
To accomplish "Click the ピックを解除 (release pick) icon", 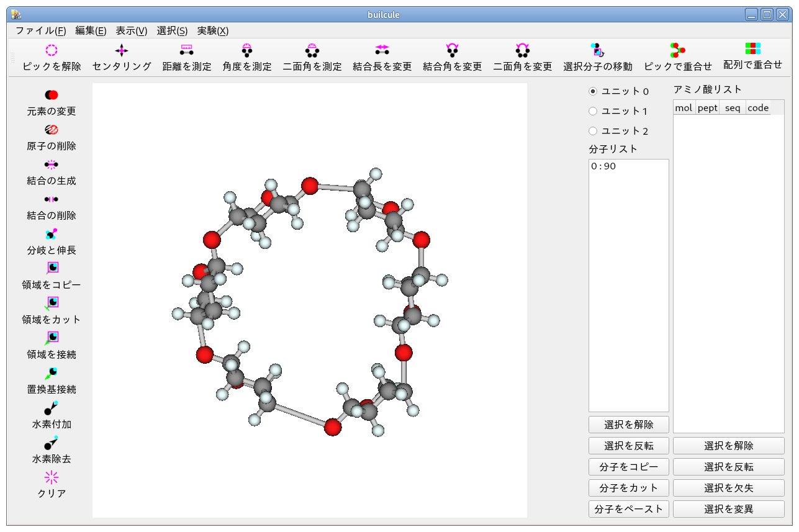I will [x=52, y=51].
